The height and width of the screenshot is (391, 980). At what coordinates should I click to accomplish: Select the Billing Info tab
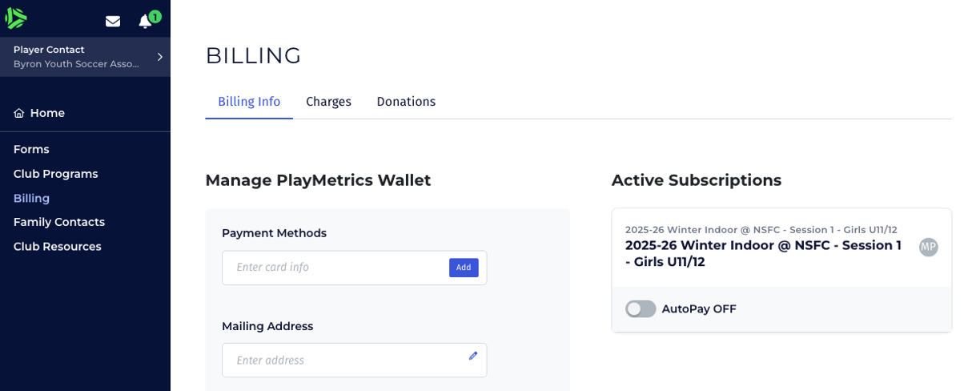pos(249,102)
